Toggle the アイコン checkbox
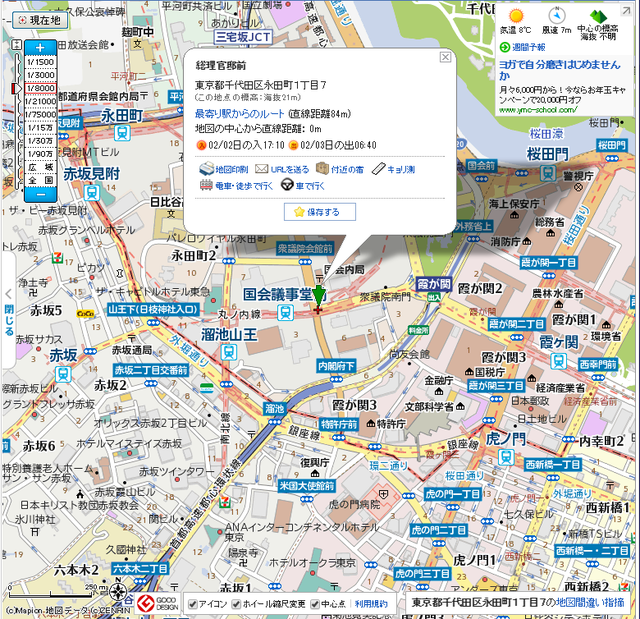 [193, 603]
